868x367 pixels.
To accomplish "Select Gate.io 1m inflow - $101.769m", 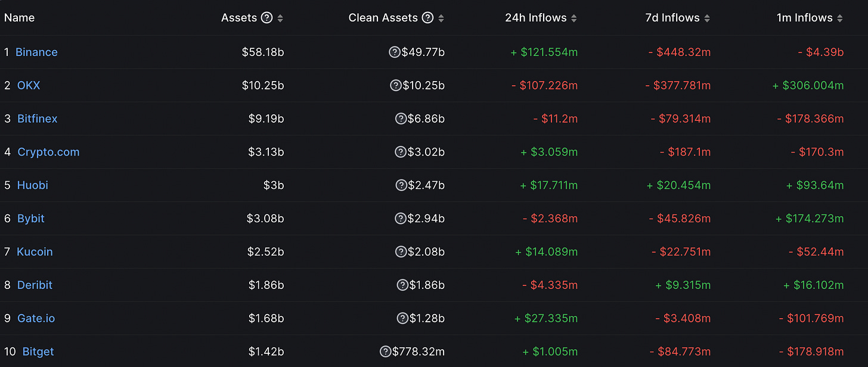I will (811, 319).
